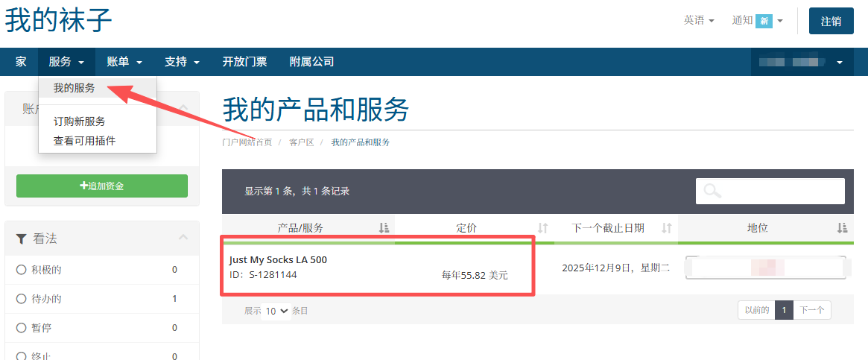868x360 pixels.
Task: Select 订购新服务 menu entry
Action: pyautogui.click(x=79, y=121)
